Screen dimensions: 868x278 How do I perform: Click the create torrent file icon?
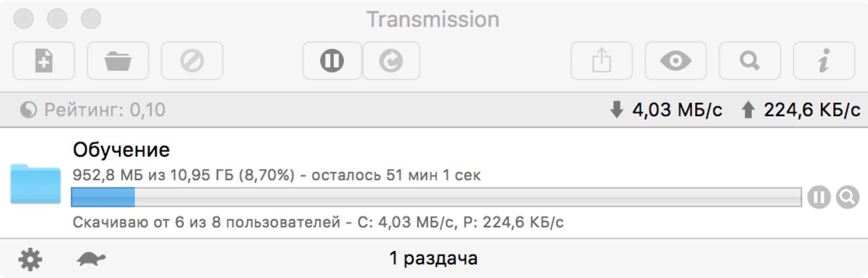pyautogui.click(x=44, y=61)
